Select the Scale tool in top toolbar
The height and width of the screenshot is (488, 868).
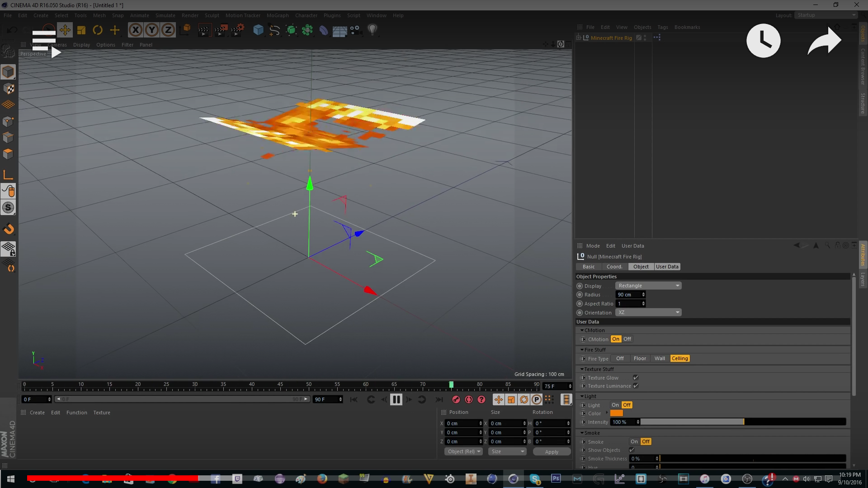[81, 30]
